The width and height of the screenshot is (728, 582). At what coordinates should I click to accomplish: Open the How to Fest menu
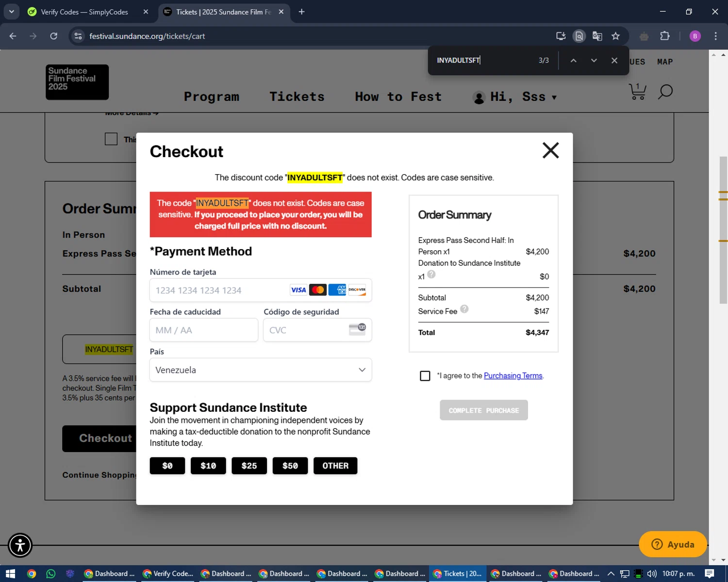[398, 97]
